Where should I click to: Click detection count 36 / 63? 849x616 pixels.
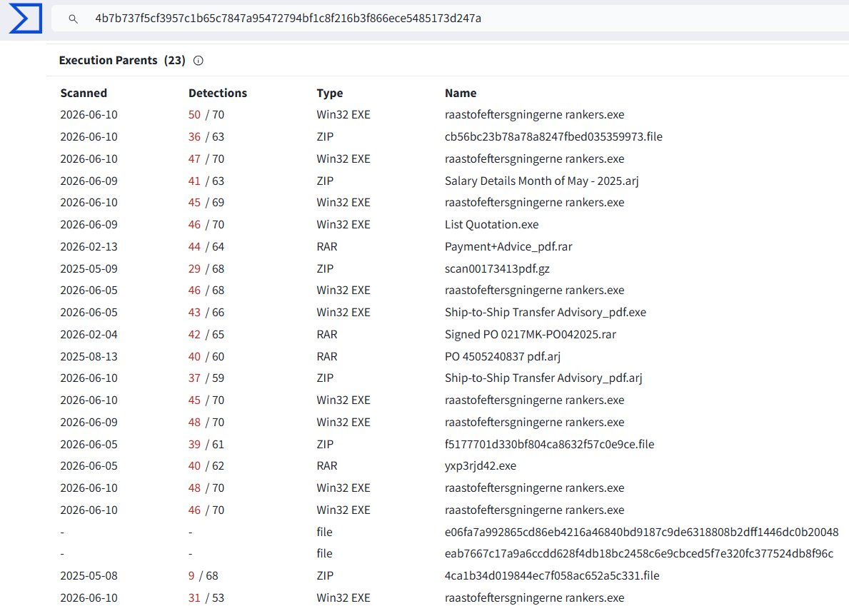pyautogui.click(x=206, y=137)
